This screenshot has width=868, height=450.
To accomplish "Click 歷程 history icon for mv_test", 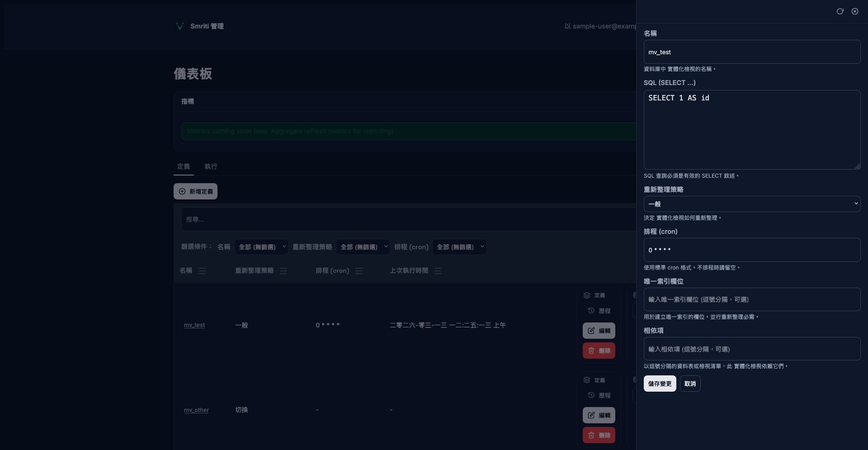I will coord(591,311).
